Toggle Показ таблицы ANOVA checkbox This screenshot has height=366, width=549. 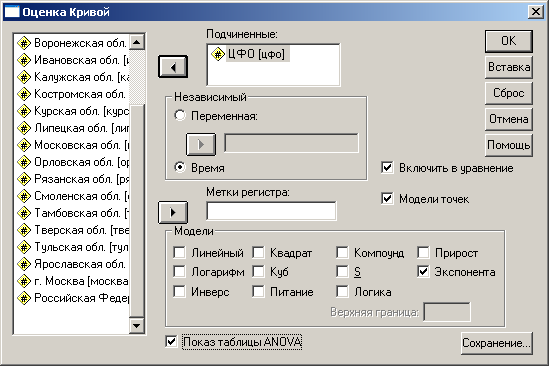click(x=171, y=341)
